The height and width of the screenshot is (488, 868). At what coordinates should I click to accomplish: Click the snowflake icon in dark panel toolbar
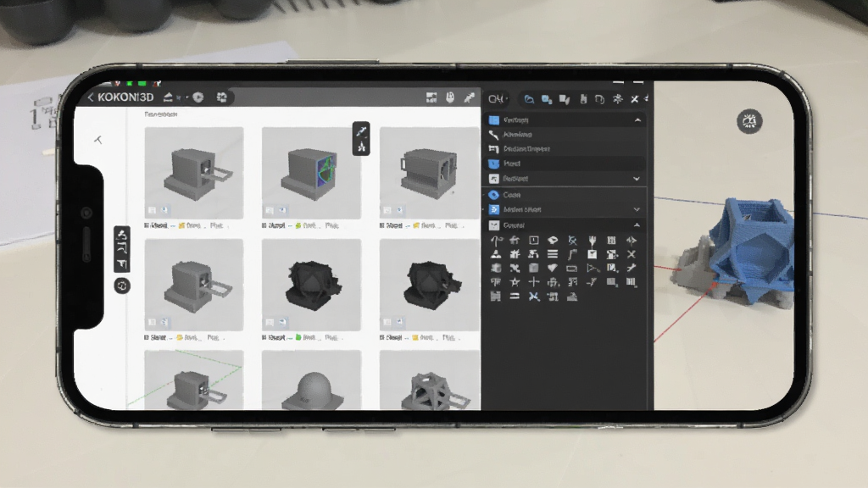617,99
